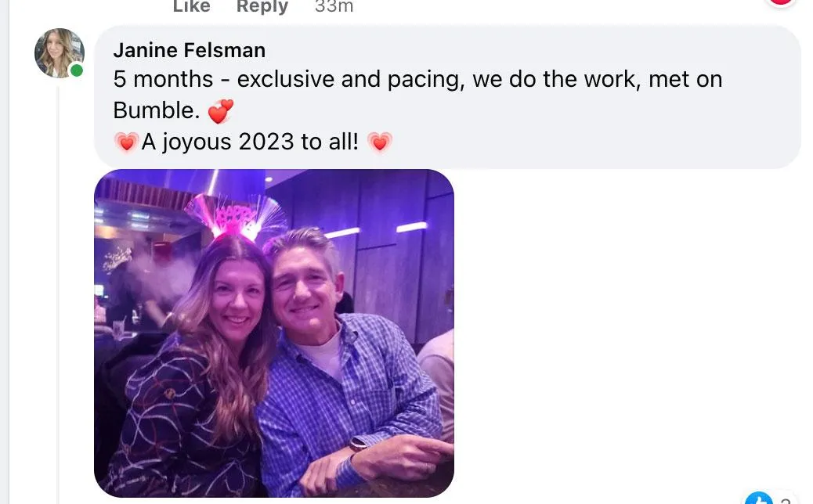Click the green online status dot
This screenshot has height=504, width=813.
point(77,71)
